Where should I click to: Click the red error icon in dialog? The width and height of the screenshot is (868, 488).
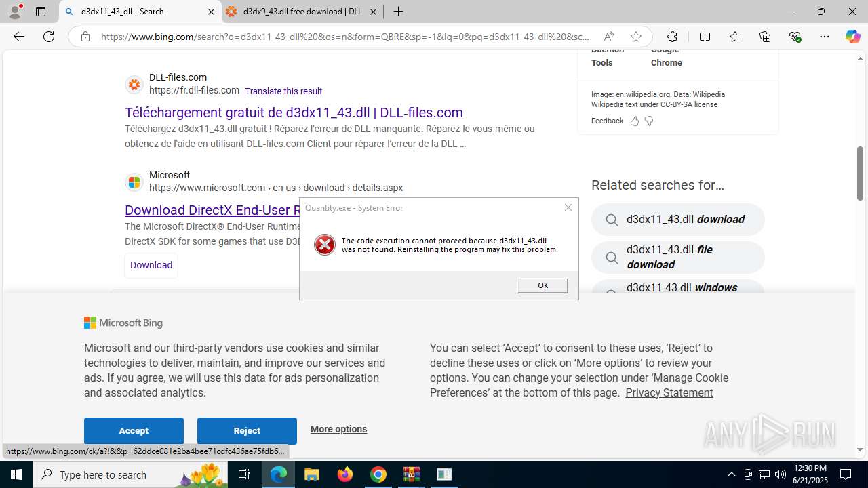(x=325, y=245)
